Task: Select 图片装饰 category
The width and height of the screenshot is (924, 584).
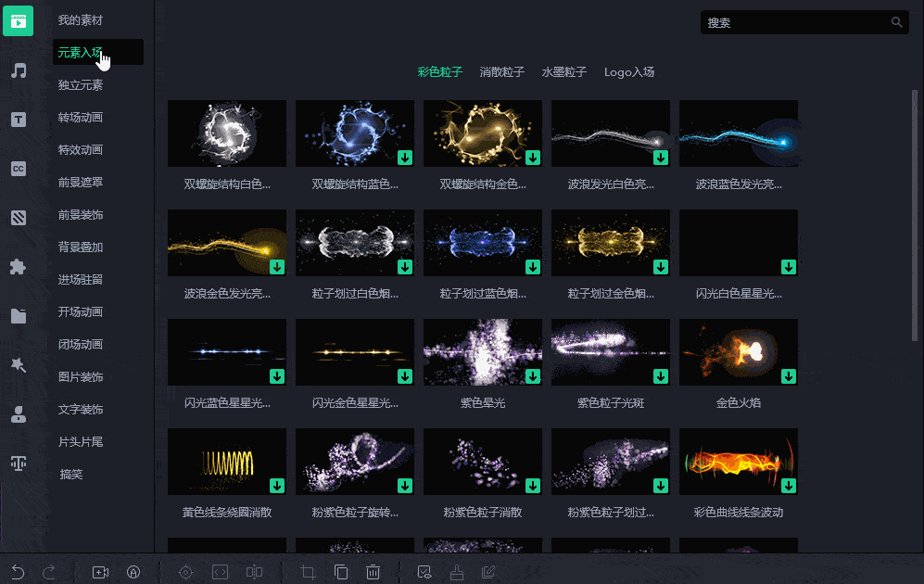Action: (81, 376)
